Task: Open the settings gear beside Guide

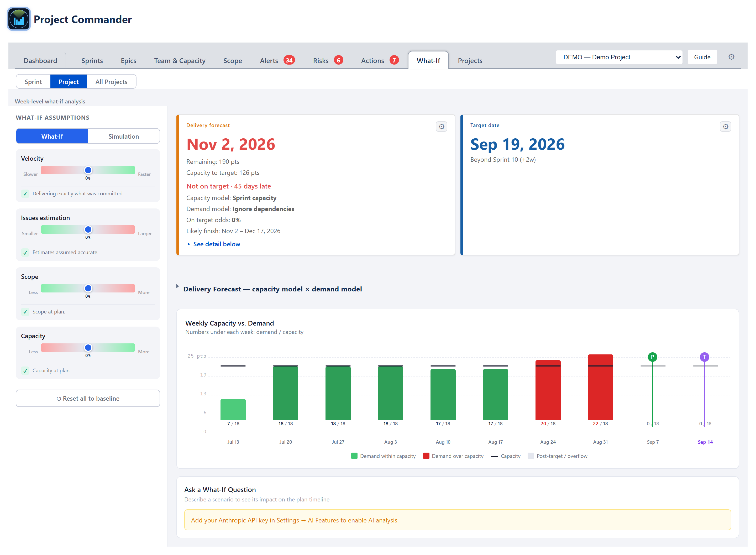Action: click(x=731, y=57)
